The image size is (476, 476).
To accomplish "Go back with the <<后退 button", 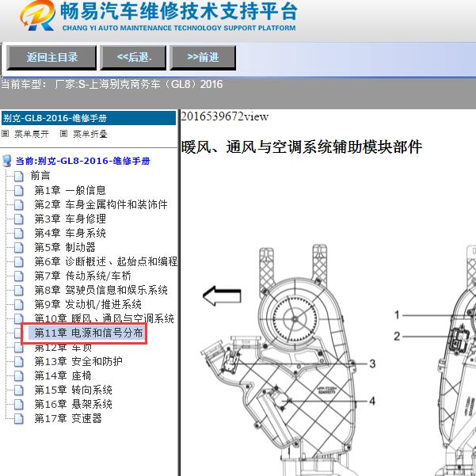I will click(133, 58).
